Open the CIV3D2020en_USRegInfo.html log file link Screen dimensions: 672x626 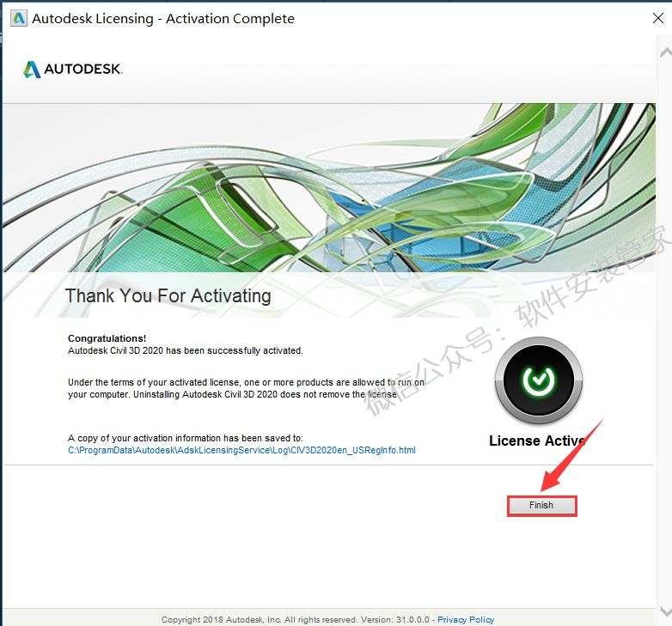click(x=241, y=450)
